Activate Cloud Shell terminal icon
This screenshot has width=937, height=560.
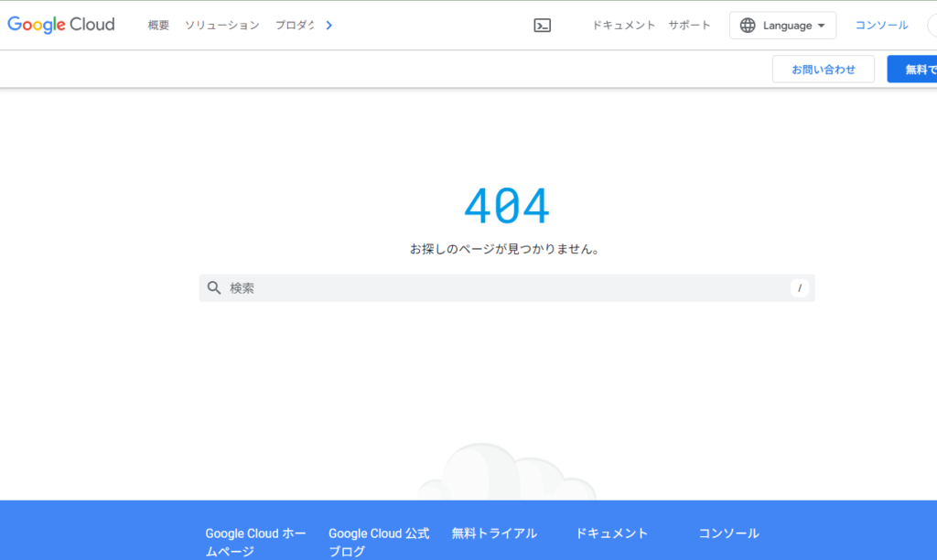543,26
